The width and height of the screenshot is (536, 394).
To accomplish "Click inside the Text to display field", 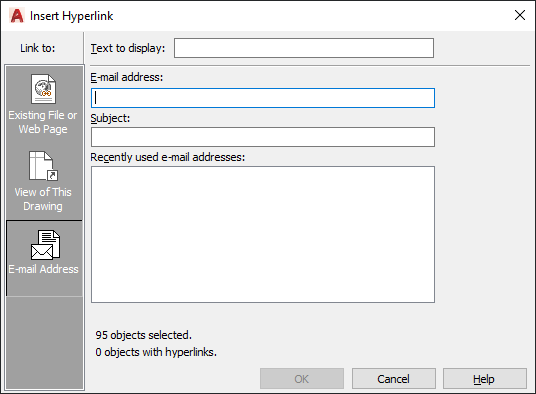I will tap(304, 48).
